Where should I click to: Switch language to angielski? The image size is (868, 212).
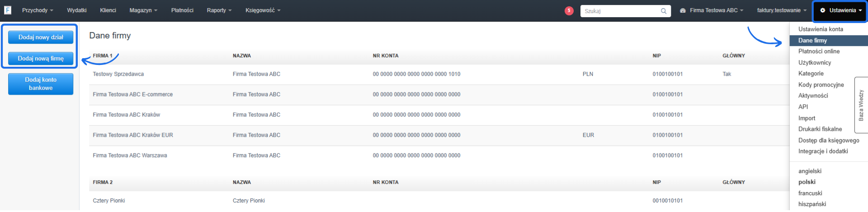[810, 171]
